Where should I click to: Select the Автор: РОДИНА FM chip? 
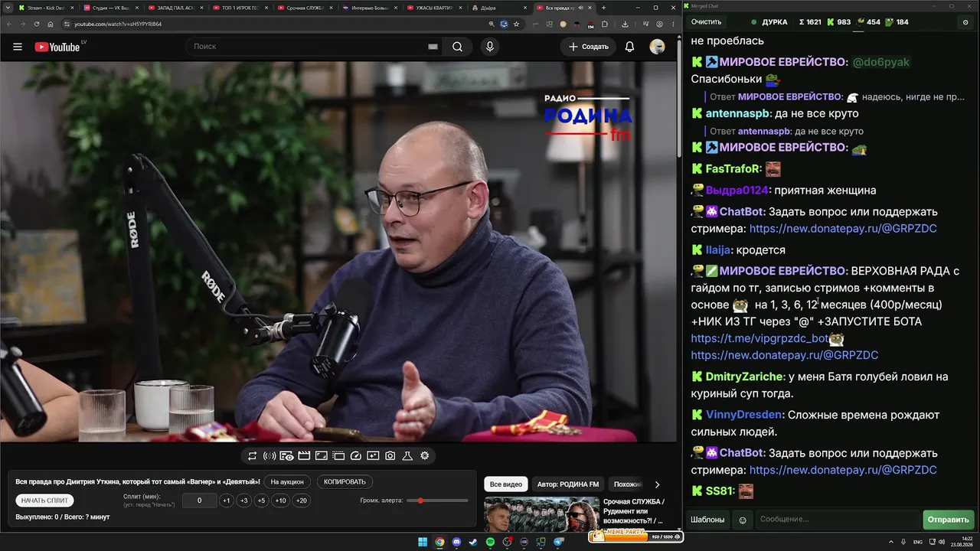[x=568, y=484]
